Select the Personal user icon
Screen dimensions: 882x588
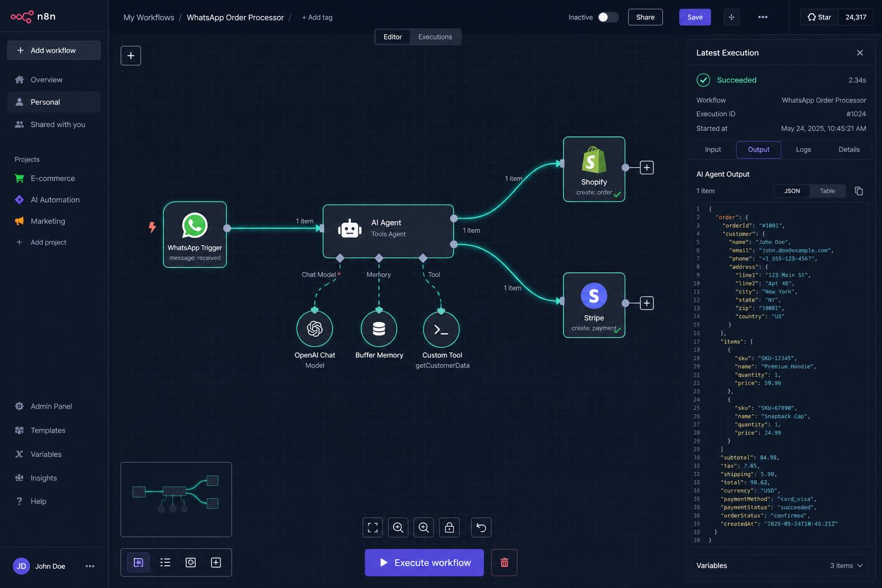point(20,102)
